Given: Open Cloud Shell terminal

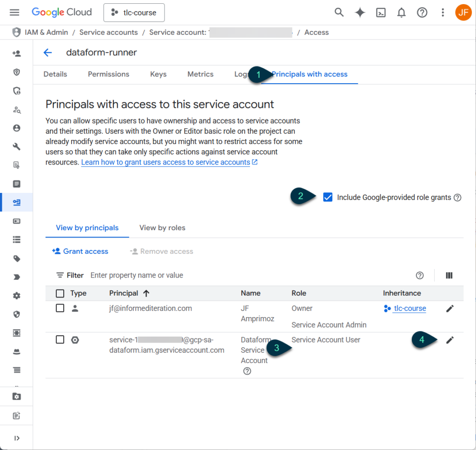Looking at the screenshot, I should [x=381, y=13].
